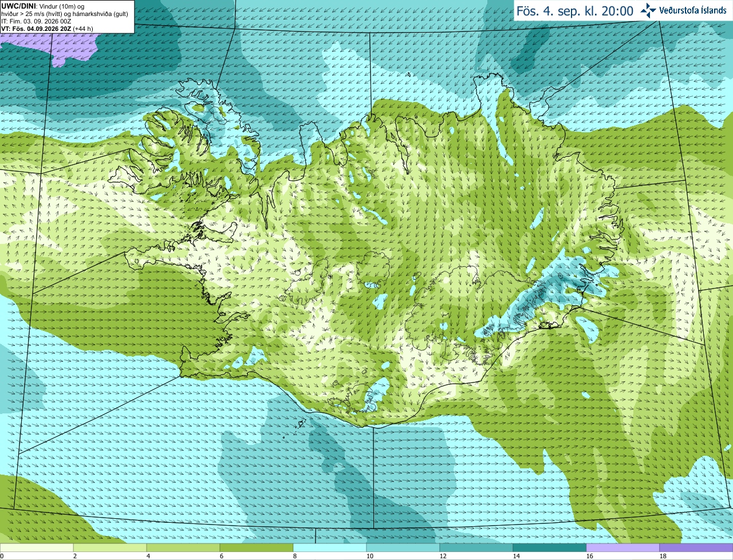Image resolution: width=733 pixels, height=560 pixels.
Task: Click the Fös. 4. sep. kl. 20:00 timestamp
Action: [575, 11]
